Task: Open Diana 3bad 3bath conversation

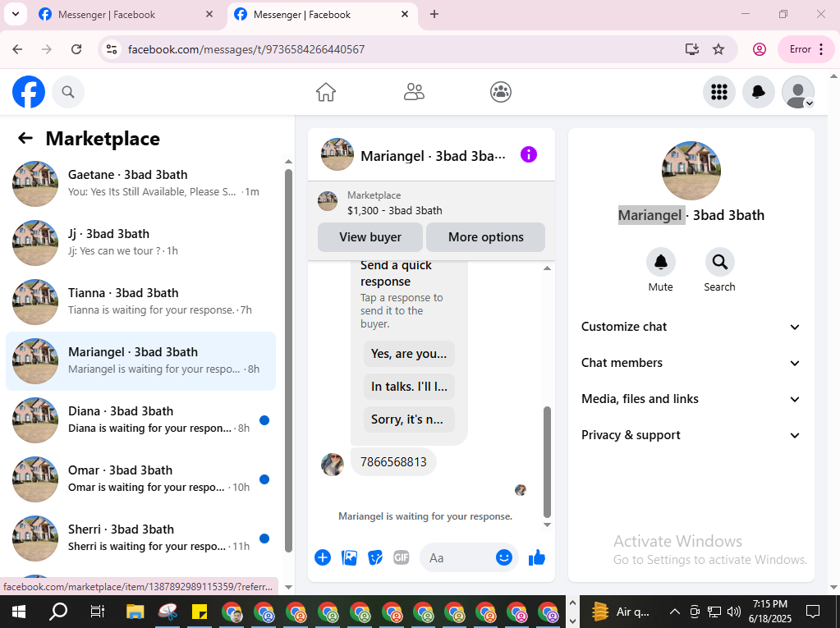Action: (141, 420)
